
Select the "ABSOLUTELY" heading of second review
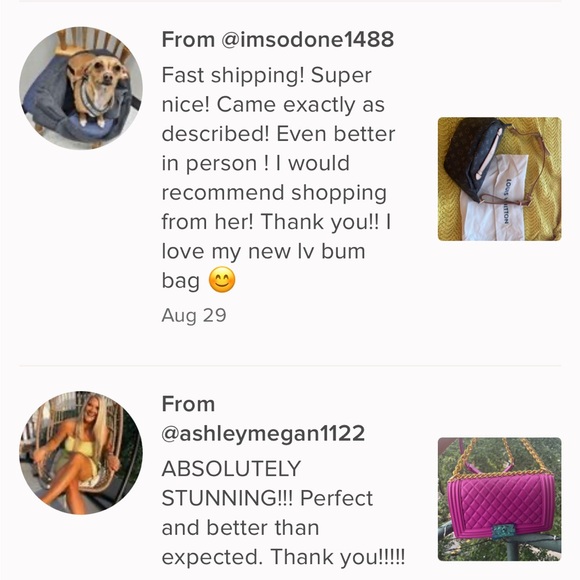tap(231, 469)
